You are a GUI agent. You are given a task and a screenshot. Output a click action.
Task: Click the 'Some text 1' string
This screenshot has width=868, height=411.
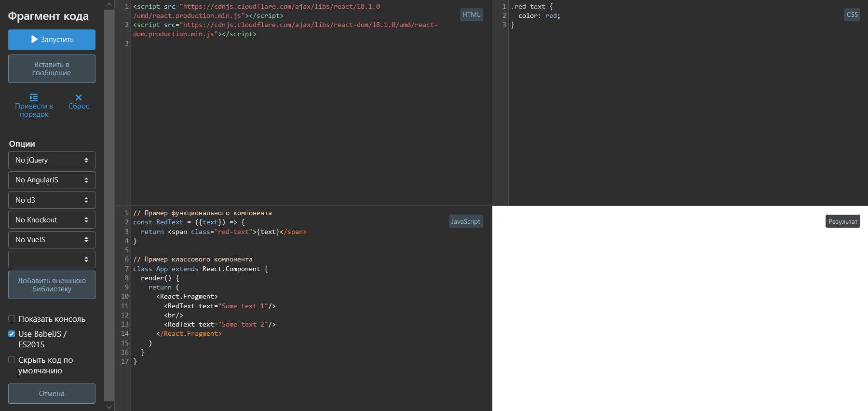[243, 306]
